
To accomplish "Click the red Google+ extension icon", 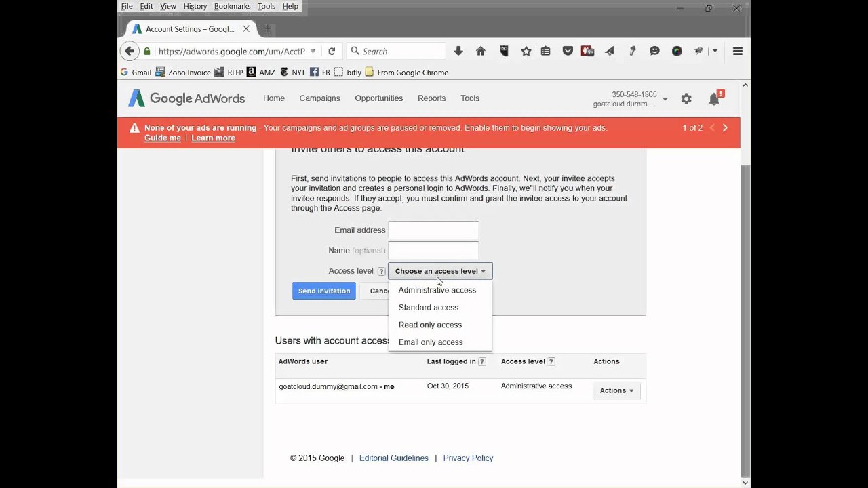I will point(588,51).
